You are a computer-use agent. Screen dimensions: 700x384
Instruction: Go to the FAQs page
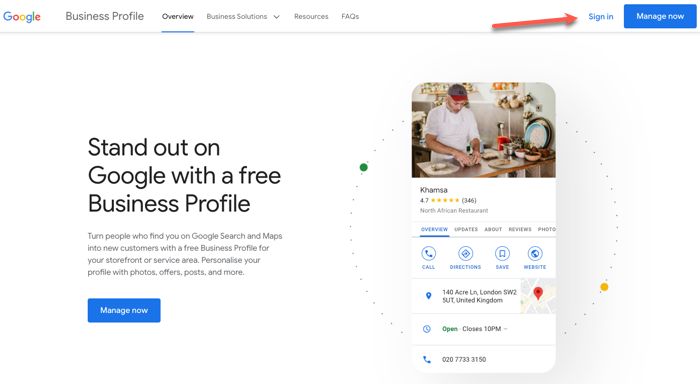click(350, 17)
